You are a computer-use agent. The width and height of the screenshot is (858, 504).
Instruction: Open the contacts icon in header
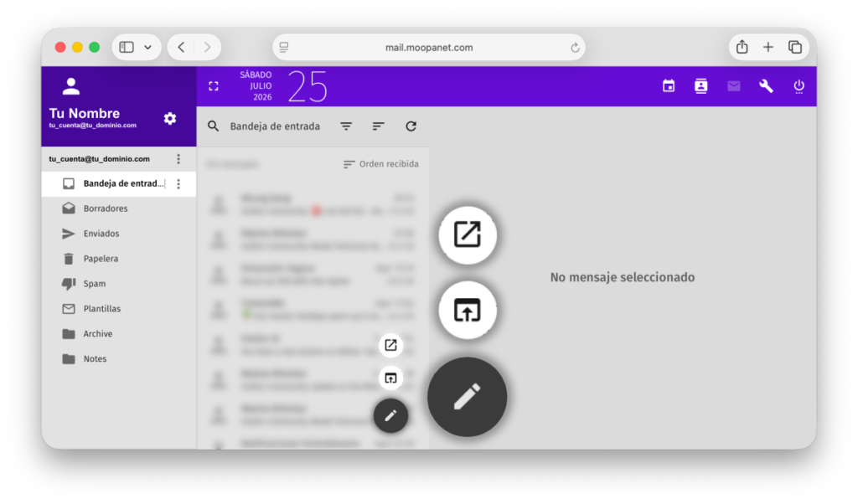tap(701, 86)
